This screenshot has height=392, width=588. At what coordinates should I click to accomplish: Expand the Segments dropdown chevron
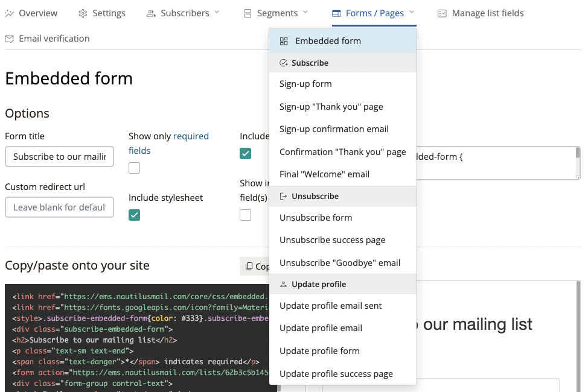[x=305, y=13]
